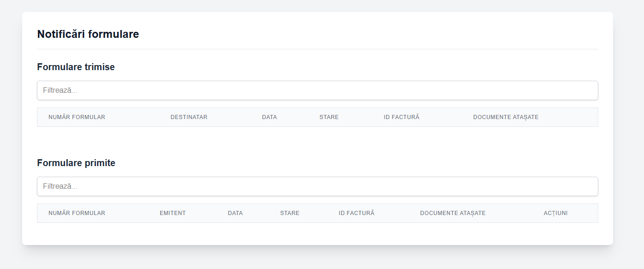Screen dimensions: 644x269
Task: Focus the filter field under Formulare primite
Action: [317, 186]
